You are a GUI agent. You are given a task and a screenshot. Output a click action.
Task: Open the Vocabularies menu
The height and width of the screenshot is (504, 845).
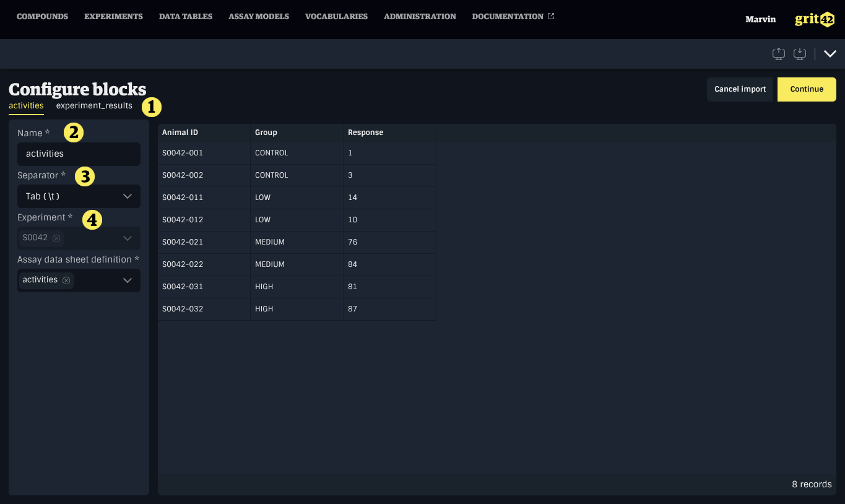pos(336,17)
